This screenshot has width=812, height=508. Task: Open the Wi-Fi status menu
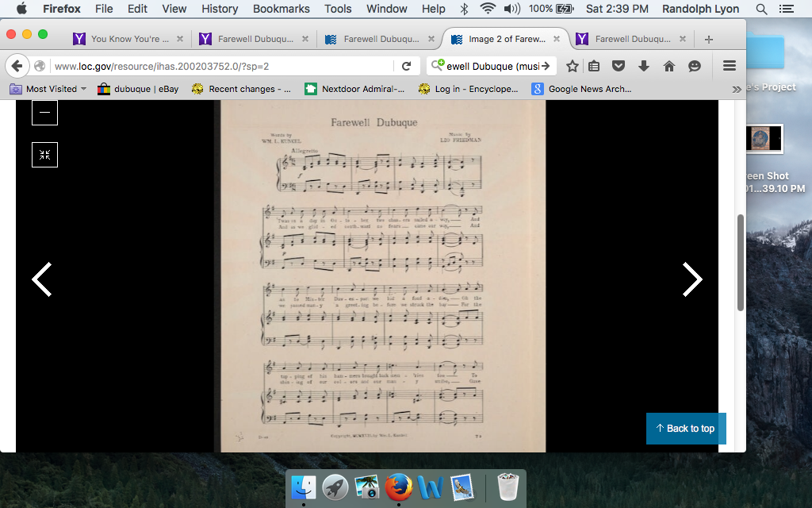(x=488, y=8)
